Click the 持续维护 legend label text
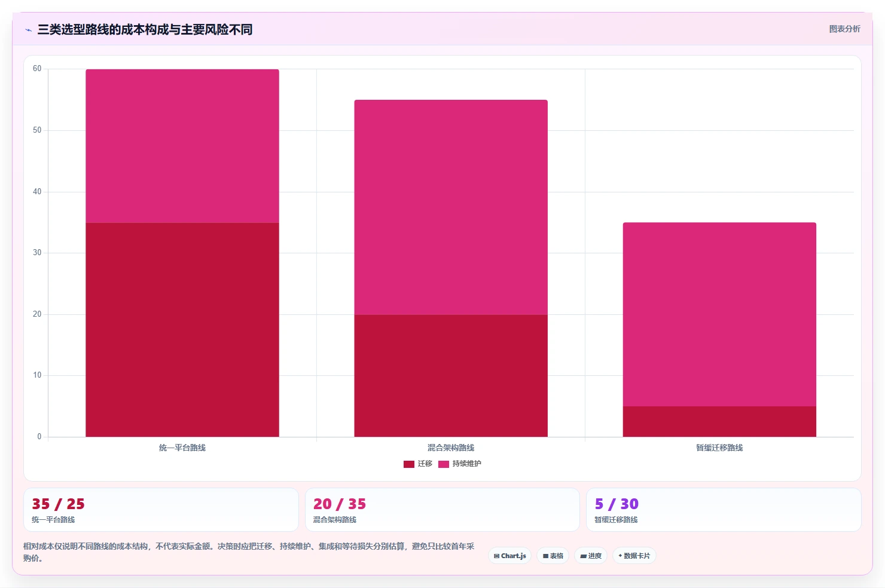The image size is (885, 588). pyautogui.click(x=467, y=464)
